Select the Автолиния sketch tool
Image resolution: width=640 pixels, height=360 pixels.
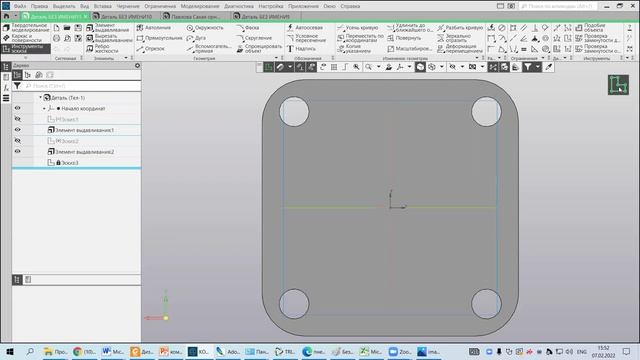click(x=153, y=27)
